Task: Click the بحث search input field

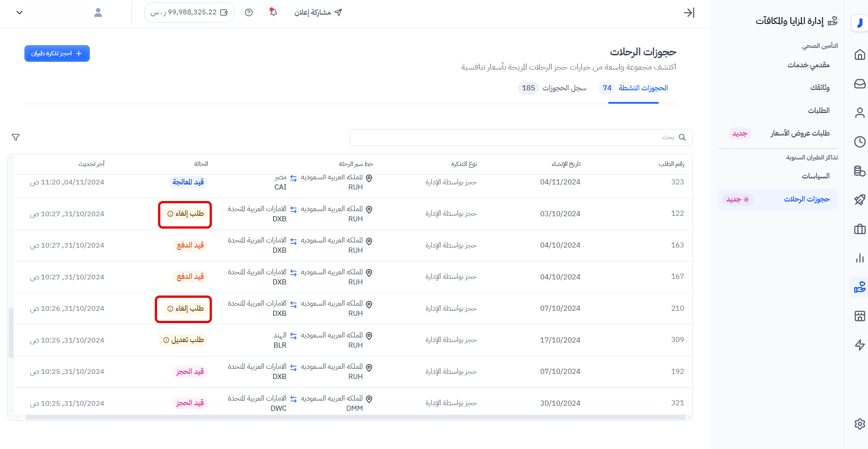Action: click(511, 137)
